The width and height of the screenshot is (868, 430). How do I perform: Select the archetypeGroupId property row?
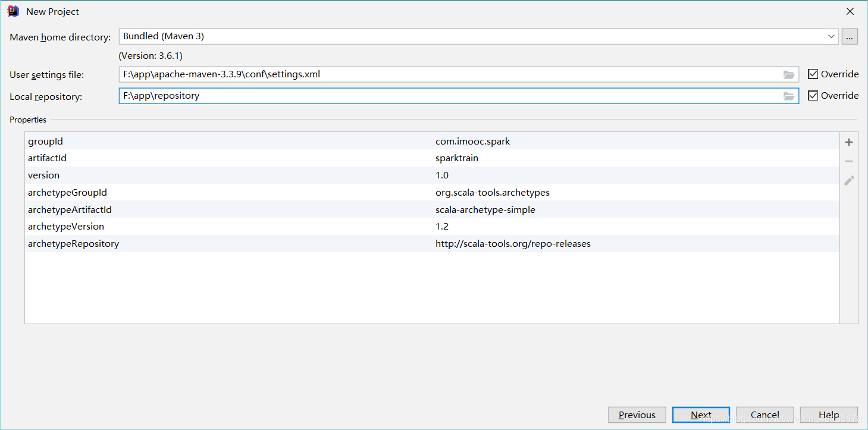[432, 193]
